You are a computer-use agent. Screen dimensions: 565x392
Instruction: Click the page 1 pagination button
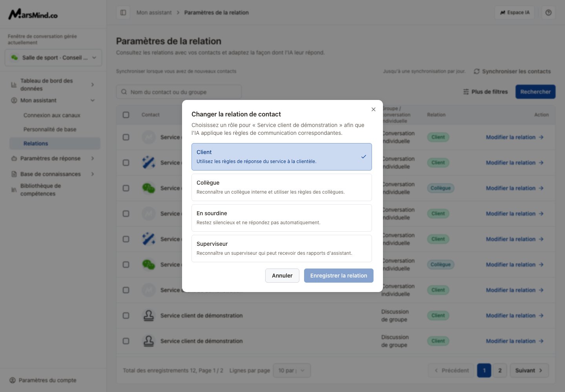tap(484, 370)
